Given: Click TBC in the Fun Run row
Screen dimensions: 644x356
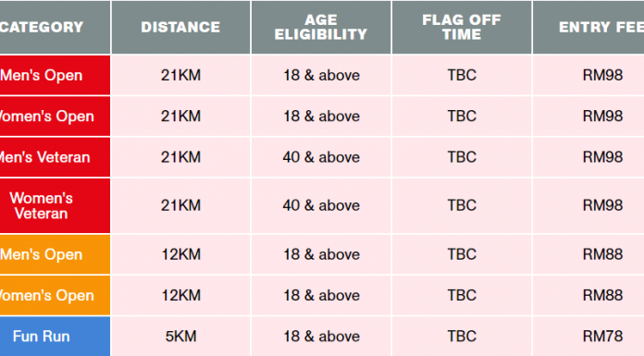Looking at the screenshot, I should [462, 337].
